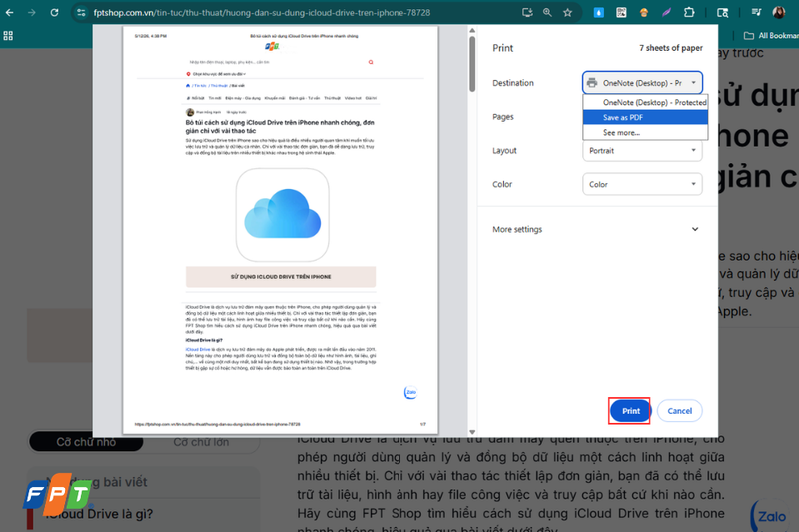Viewport: 799px width, 532px height.
Task: Reload the page with the refresh icon
Action: [54, 12]
